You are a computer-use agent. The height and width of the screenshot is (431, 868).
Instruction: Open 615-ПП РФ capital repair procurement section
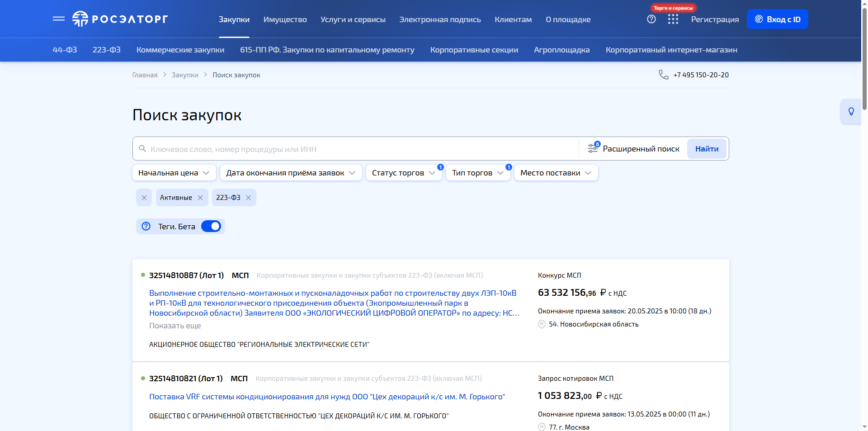click(x=327, y=50)
